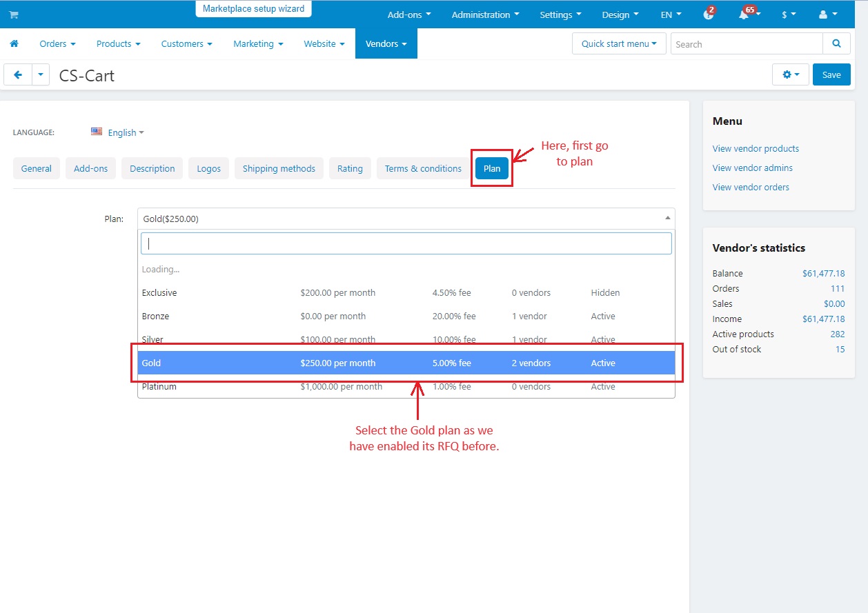Click the Marketplace setup wizard button
The height and width of the screenshot is (613, 868).
tap(254, 9)
